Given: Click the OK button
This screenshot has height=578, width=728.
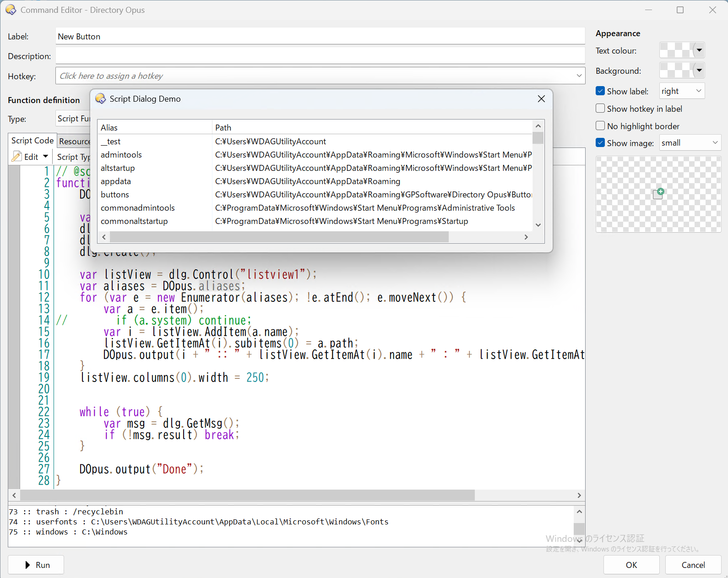Looking at the screenshot, I should [x=631, y=565].
